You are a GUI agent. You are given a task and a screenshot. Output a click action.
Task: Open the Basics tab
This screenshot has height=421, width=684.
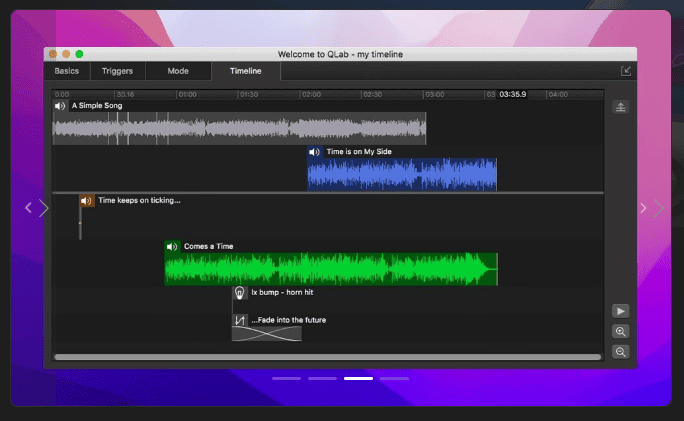pyautogui.click(x=67, y=71)
